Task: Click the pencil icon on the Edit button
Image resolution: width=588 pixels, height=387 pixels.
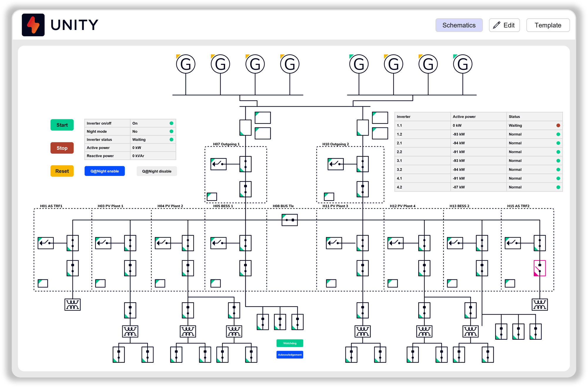Action: coord(496,25)
